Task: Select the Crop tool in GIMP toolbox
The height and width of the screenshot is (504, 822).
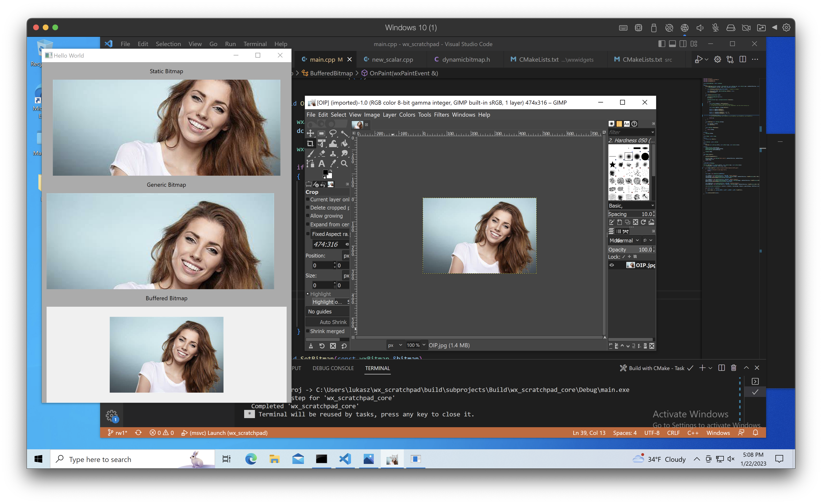Action: tap(310, 144)
